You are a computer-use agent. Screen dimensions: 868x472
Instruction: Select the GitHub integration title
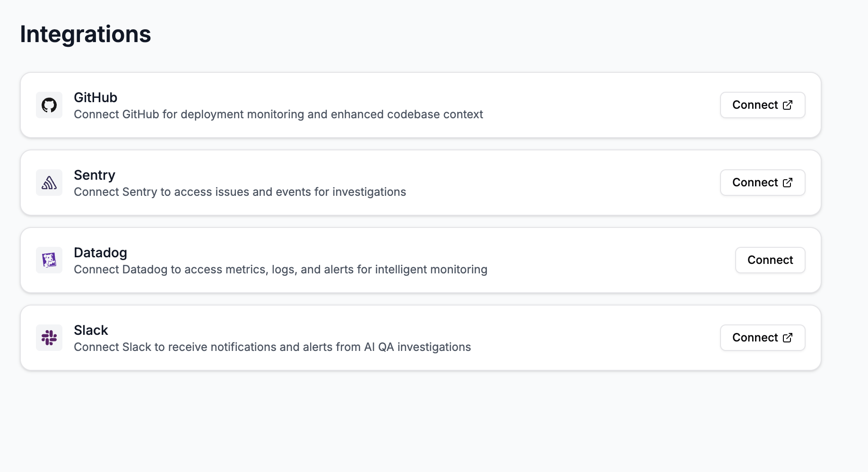coord(95,97)
